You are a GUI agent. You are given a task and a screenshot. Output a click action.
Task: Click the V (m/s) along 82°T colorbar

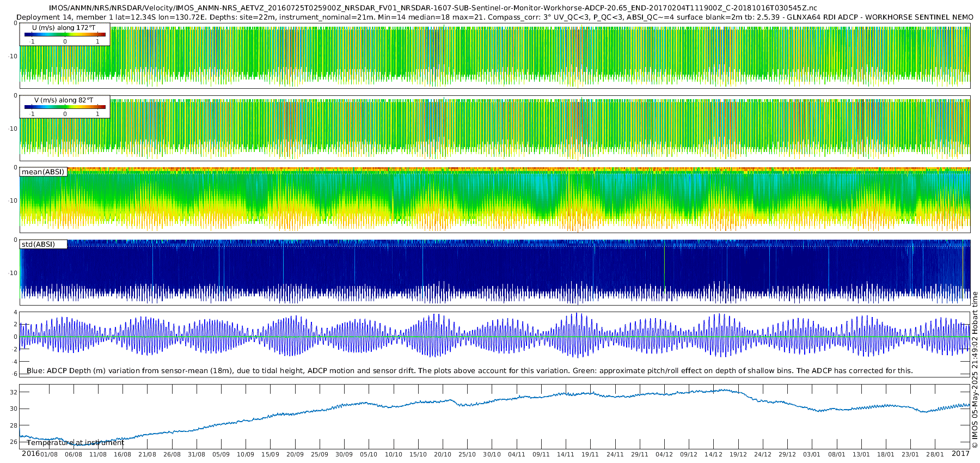coord(65,107)
